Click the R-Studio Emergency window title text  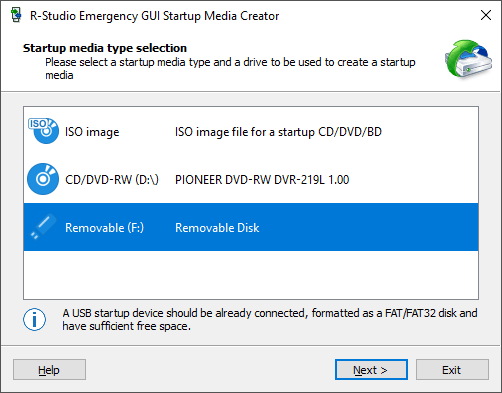point(154,16)
